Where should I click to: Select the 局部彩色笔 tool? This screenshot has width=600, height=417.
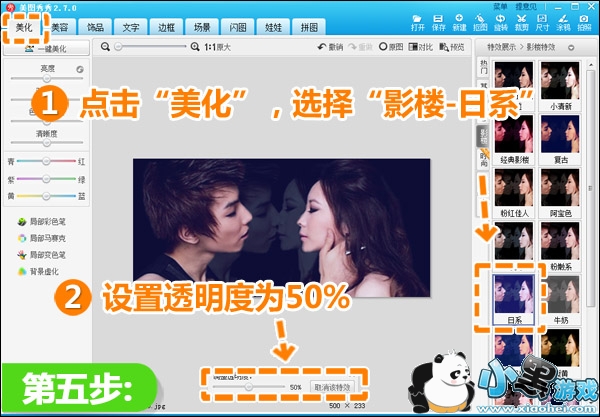coord(41,222)
